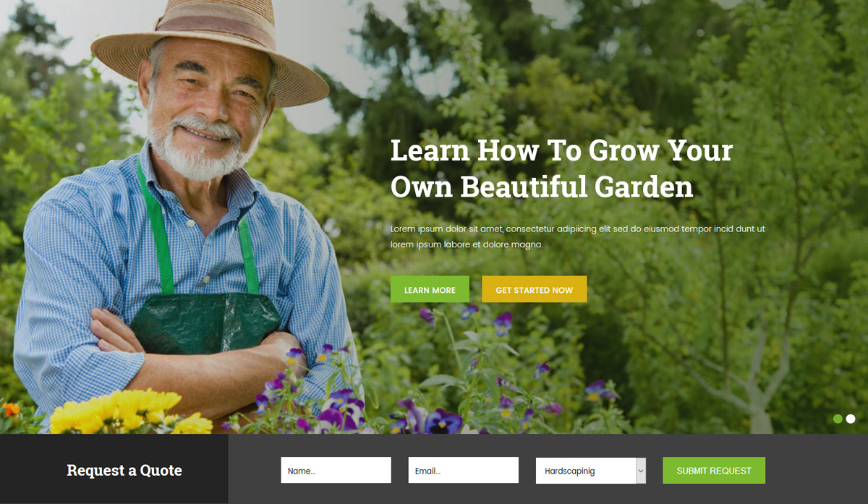This screenshot has width=868, height=504.
Task: Focus the Email input field
Action: point(463,470)
